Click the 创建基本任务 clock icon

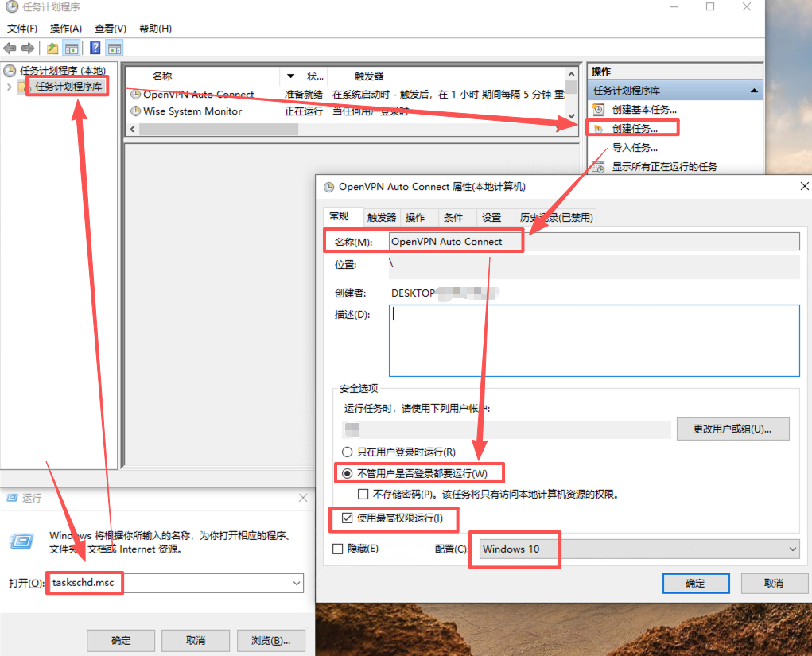599,110
